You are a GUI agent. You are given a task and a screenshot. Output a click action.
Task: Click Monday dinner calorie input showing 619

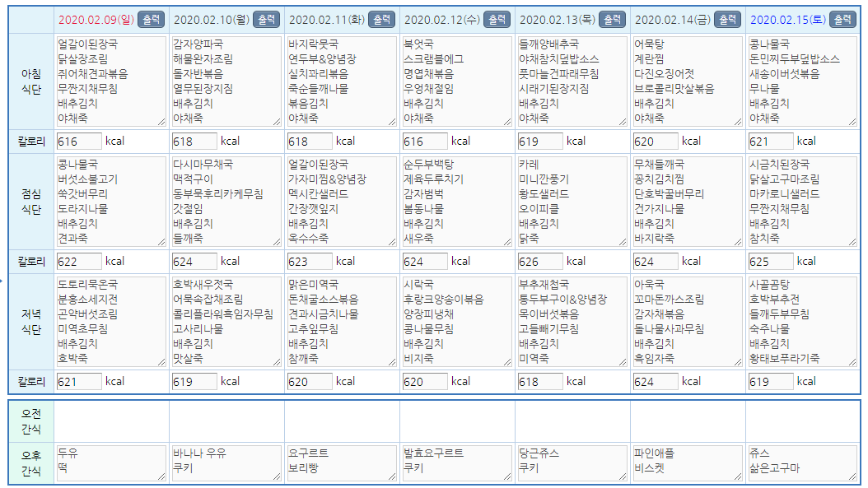coord(194,382)
